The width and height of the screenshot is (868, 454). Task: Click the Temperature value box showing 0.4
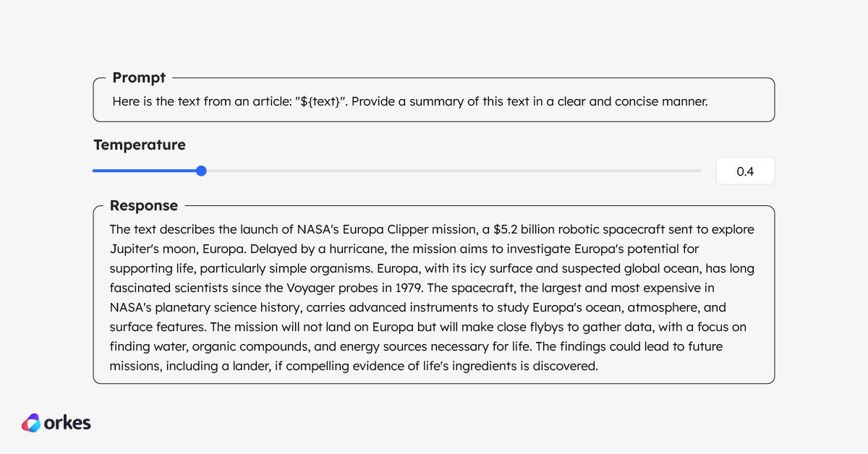point(745,171)
